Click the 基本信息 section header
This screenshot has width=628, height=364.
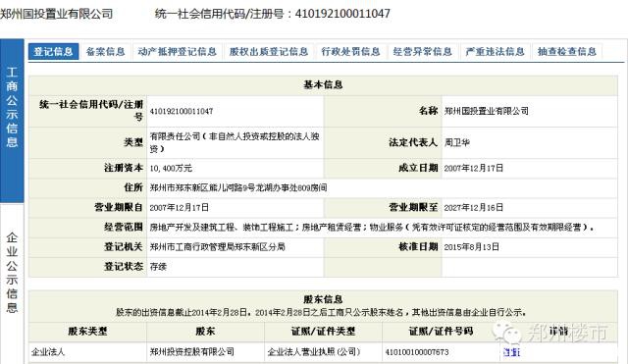coord(323,84)
